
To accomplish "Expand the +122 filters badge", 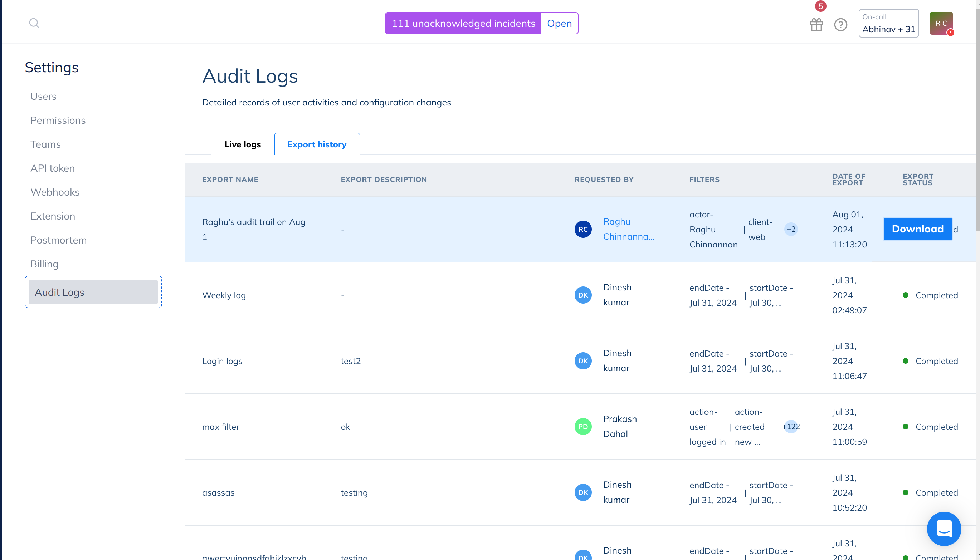I will click(x=791, y=427).
